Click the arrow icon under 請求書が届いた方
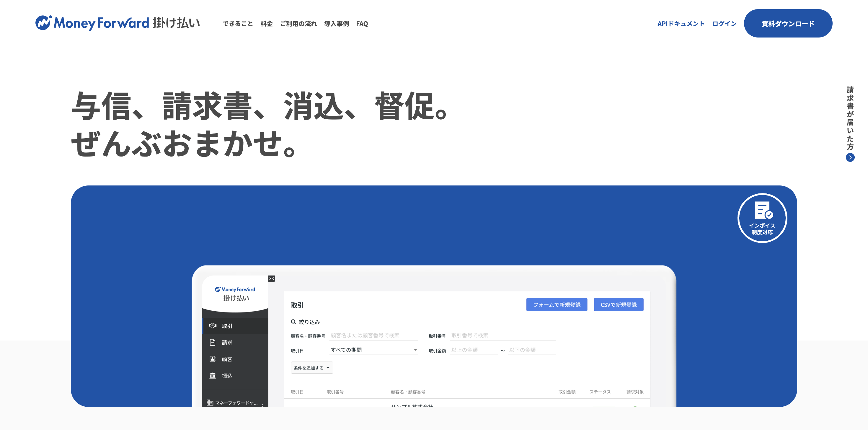This screenshot has height=430, width=868. pos(850,157)
